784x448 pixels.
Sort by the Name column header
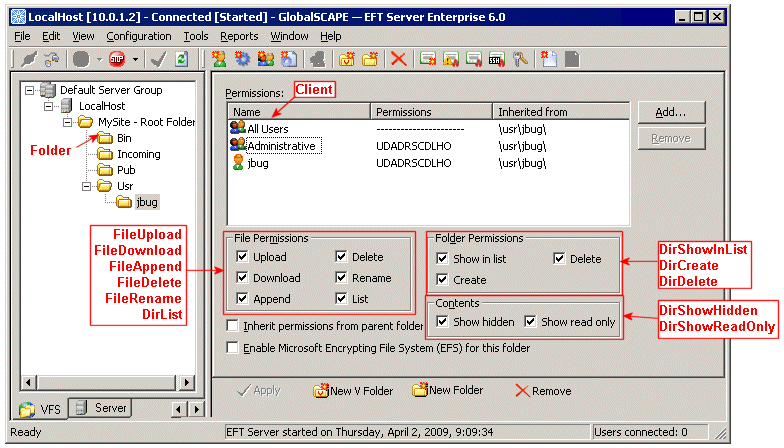(299, 112)
